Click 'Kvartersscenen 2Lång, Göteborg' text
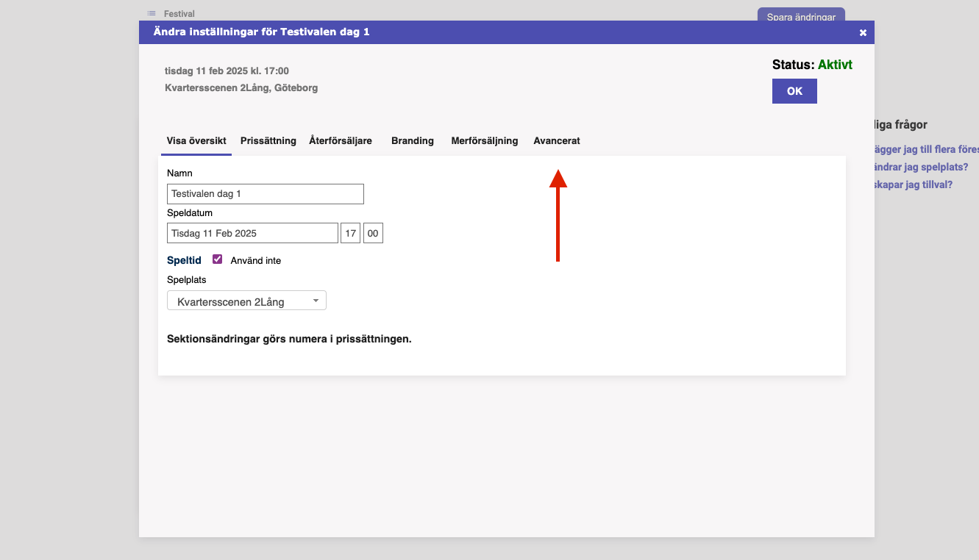Image resolution: width=979 pixels, height=560 pixels. 241,87
